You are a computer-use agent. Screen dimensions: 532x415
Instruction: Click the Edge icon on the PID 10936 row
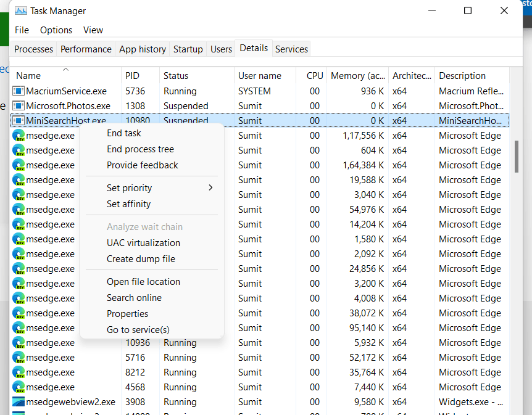click(17, 342)
